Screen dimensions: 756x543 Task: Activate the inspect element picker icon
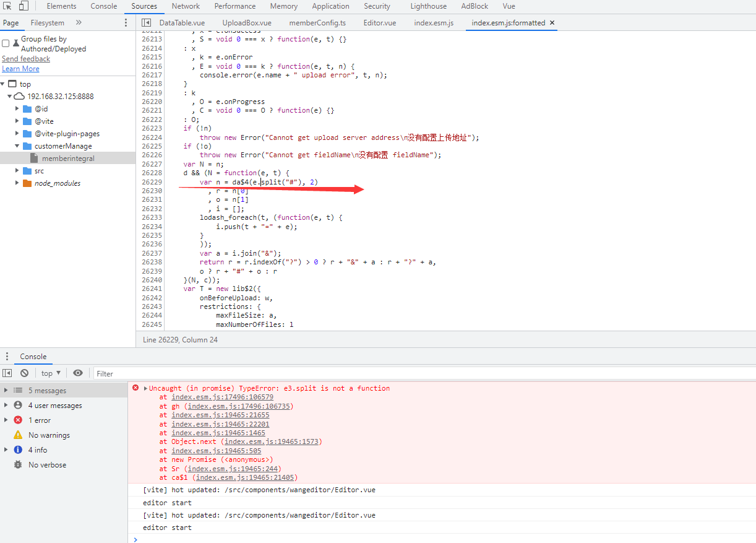click(x=8, y=6)
